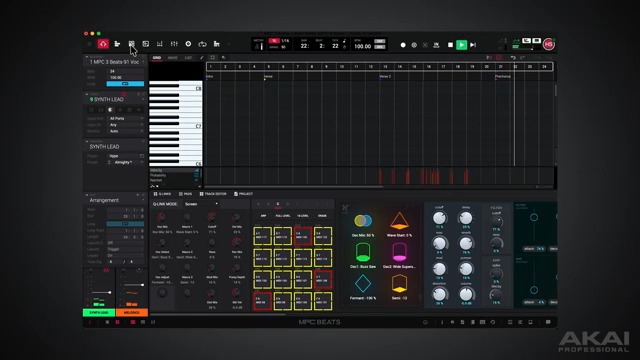Viewport: 640px width, 360px height.
Task: Open the round sampler disc icon
Action: 188,44
